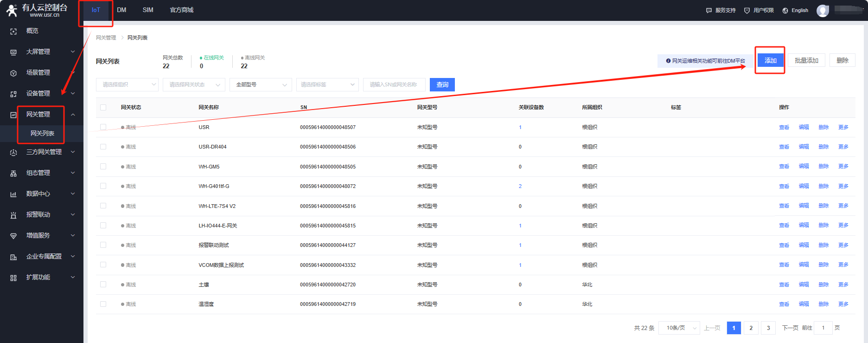
Task: Check the select-all checkbox in table header
Action: tap(103, 107)
